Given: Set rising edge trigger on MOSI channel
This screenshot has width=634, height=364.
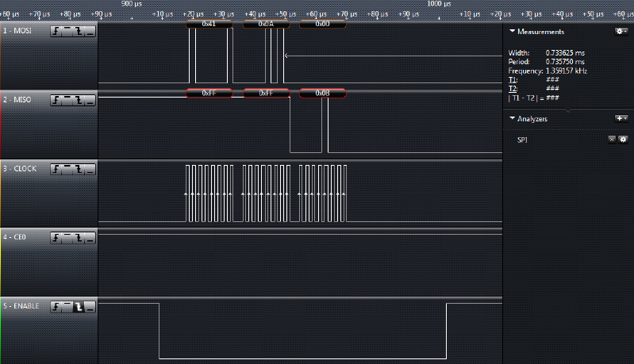Looking at the screenshot, I should (x=56, y=30).
